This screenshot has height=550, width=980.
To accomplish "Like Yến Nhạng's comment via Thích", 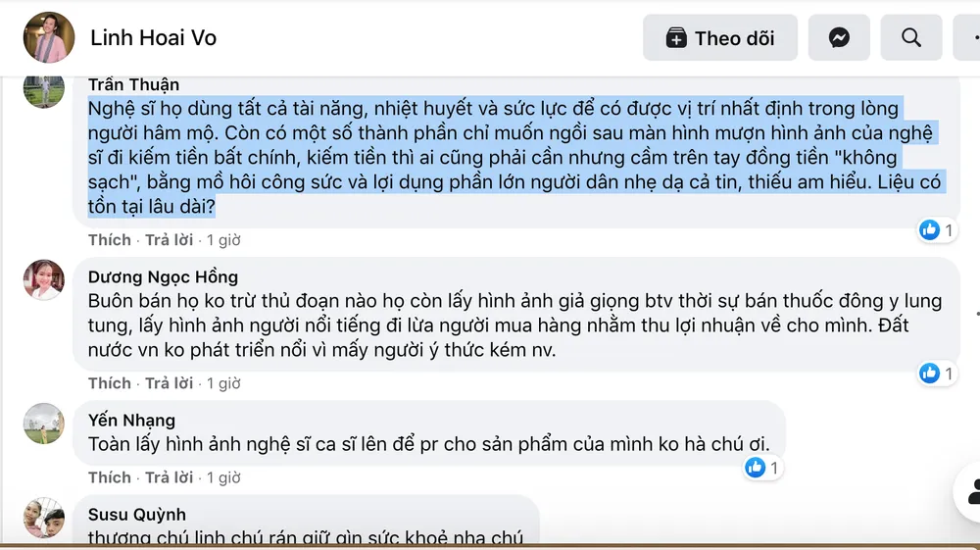I will point(109,477).
